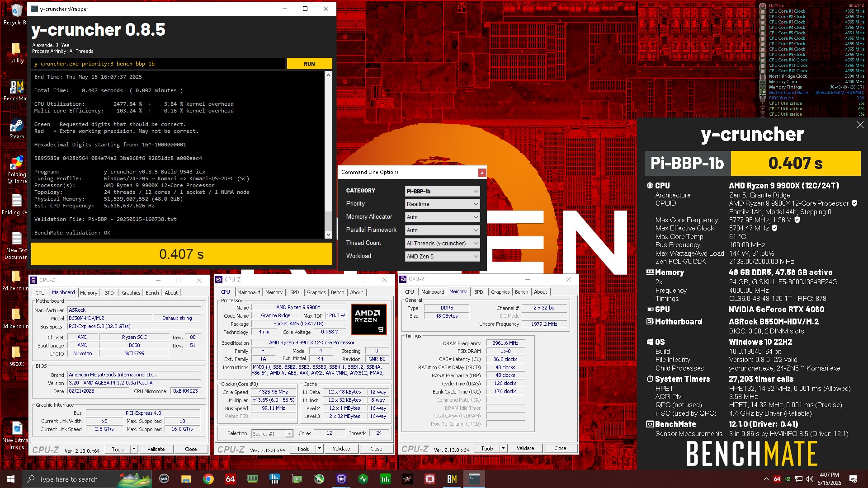Open Mainboard tab in the Memory CPU-Z window

tap(433, 292)
